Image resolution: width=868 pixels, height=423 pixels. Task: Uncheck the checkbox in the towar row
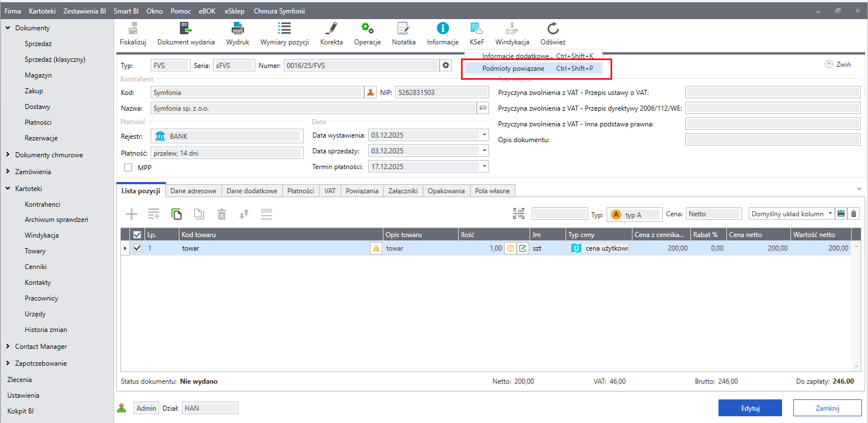click(x=138, y=248)
